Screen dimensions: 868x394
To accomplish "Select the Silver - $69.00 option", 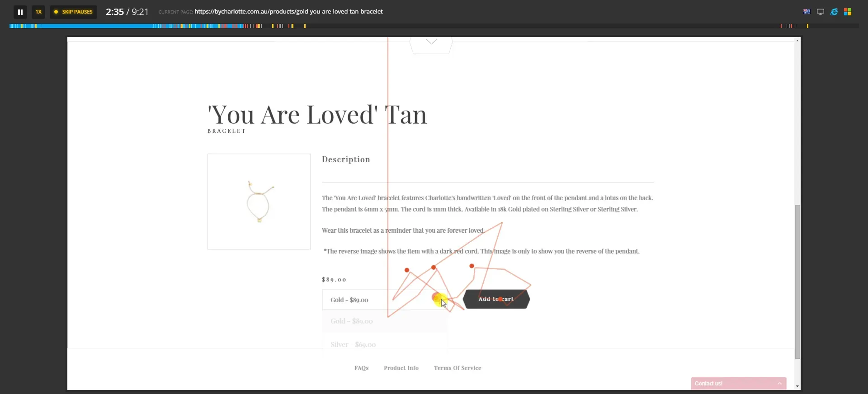I will (353, 344).
